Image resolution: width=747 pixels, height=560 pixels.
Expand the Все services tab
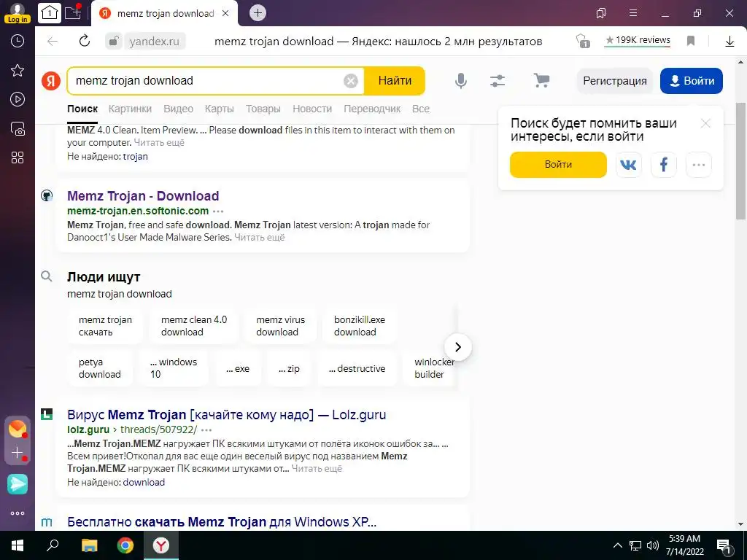coord(421,109)
